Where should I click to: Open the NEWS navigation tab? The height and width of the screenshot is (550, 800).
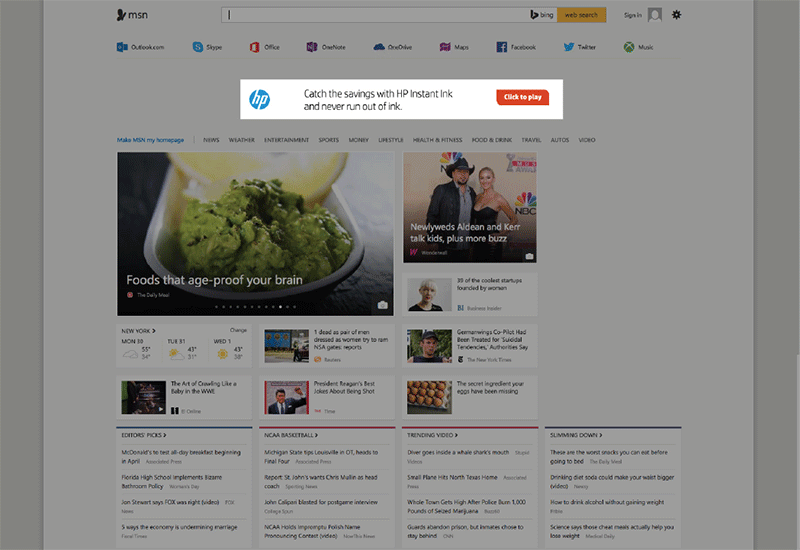point(211,140)
